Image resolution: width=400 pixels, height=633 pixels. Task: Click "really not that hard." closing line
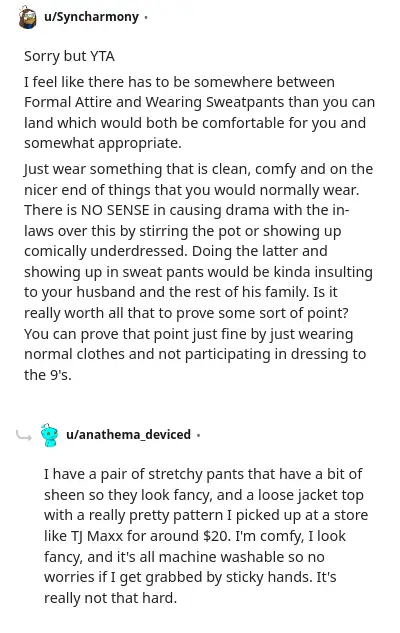(111, 598)
